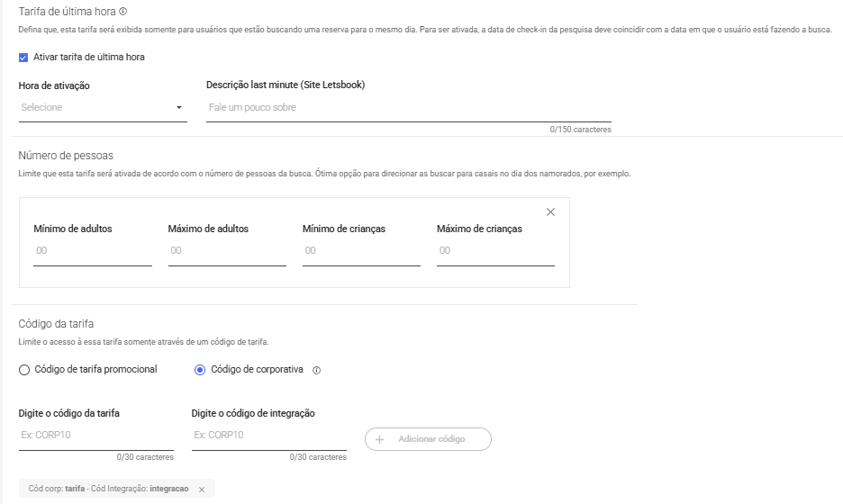The image size is (843, 504).
Task: Select Código de tarifa promocional radio
Action: (x=24, y=370)
